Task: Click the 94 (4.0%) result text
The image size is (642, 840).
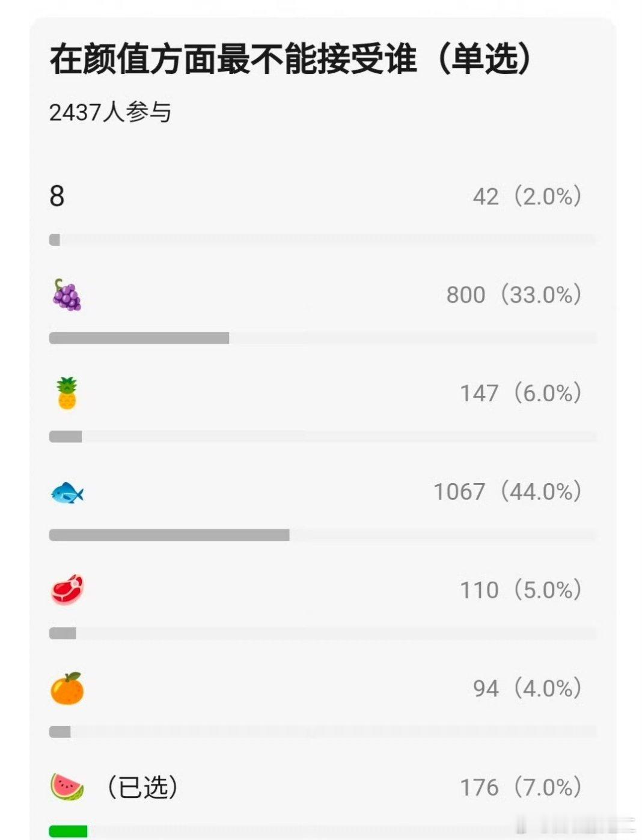Action: click(x=527, y=689)
